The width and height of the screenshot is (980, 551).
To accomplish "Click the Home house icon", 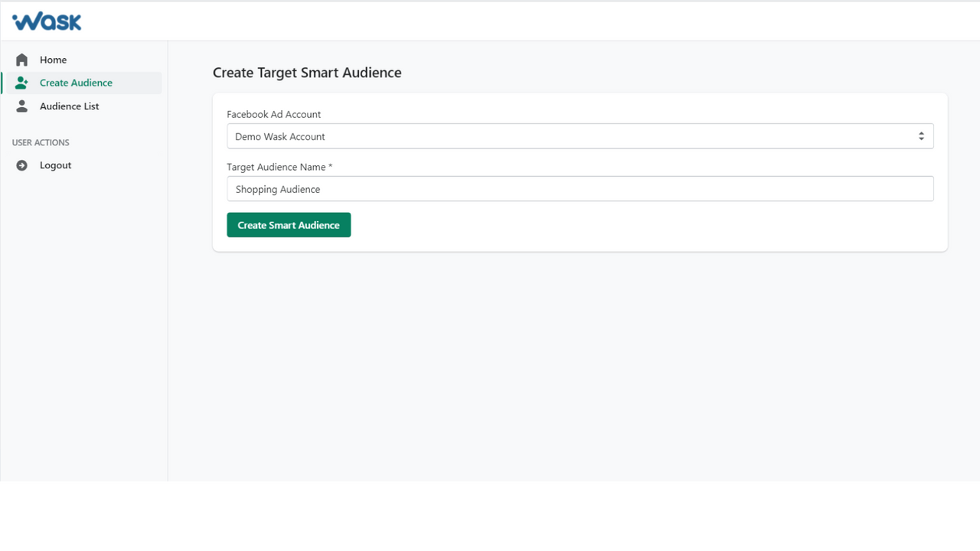I will [21, 60].
